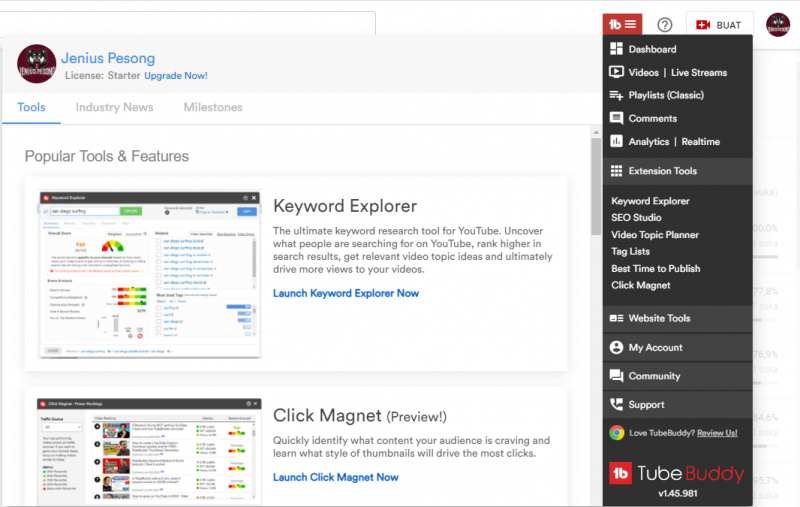Click the My Account person icon

pyautogui.click(x=617, y=347)
